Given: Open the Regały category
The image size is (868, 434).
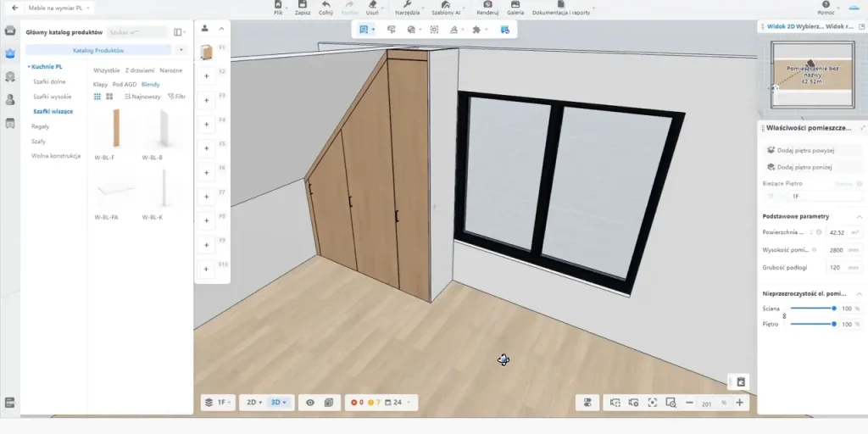Looking at the screenshot, I should (x=41, y=126).
